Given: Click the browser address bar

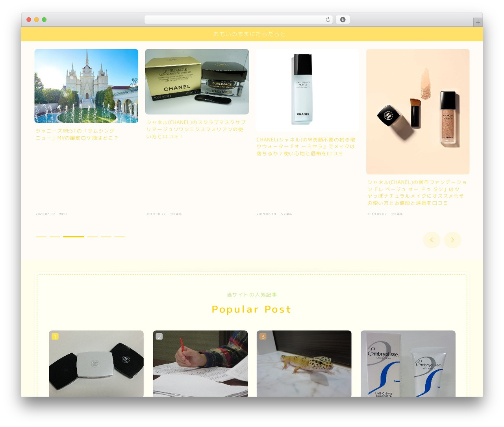Looking at the screenshot, I should (238, 20).
